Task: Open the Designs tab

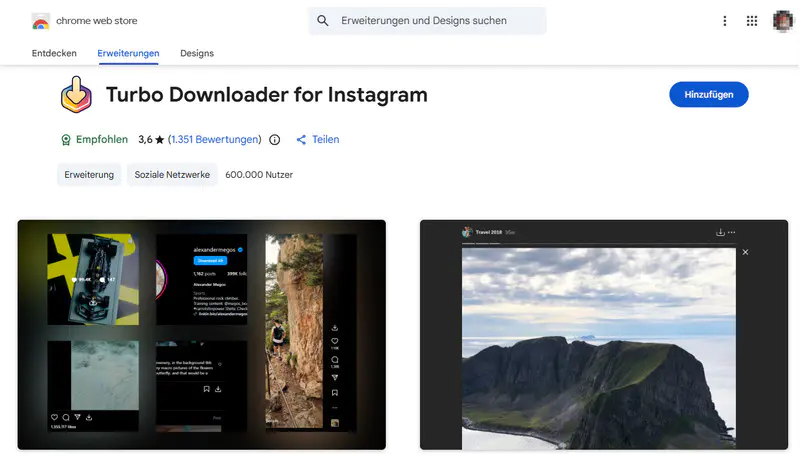Action: pyautogui.click(x=197, y=54)
